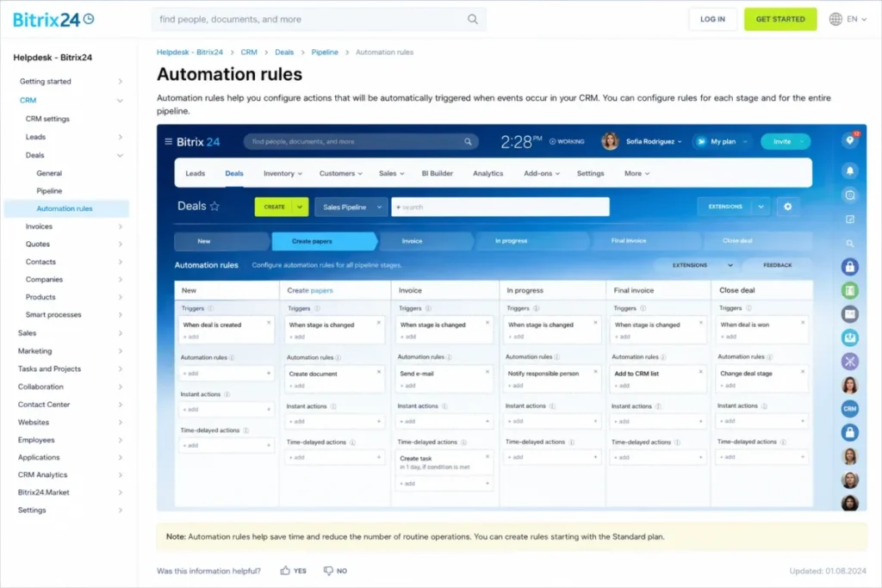Click the round CRM badge in right sidebar
This screenshot has width=882, height=588.
pyautogui.click(x=850, y=409)
